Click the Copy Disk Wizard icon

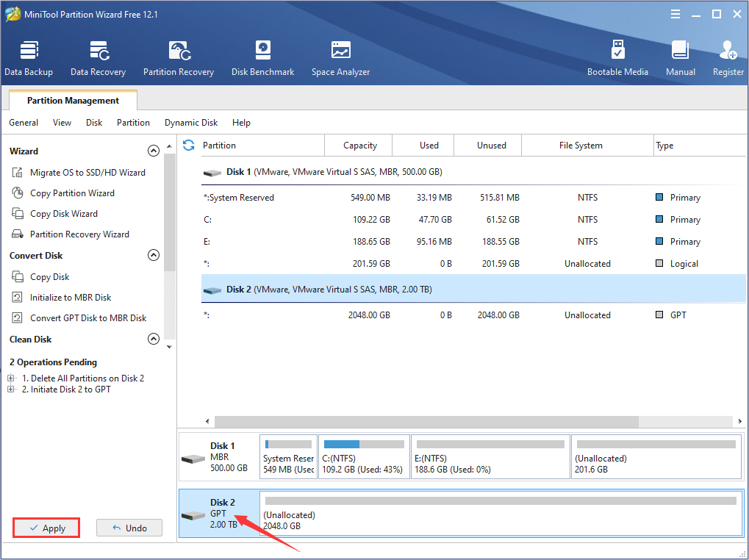(17, 213)
